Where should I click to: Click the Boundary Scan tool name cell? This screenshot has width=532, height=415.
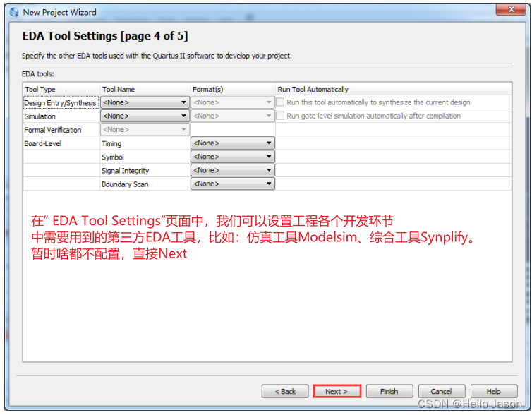point(145,184)
